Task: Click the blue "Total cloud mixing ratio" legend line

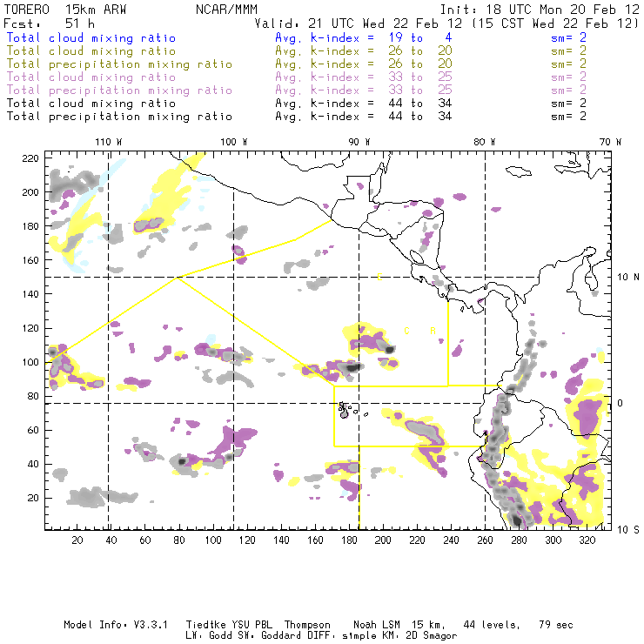Action: pos(91,38)
